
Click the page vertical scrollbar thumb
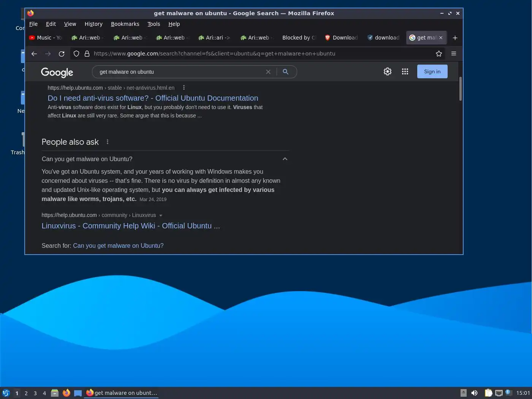[x=461, y=89]
